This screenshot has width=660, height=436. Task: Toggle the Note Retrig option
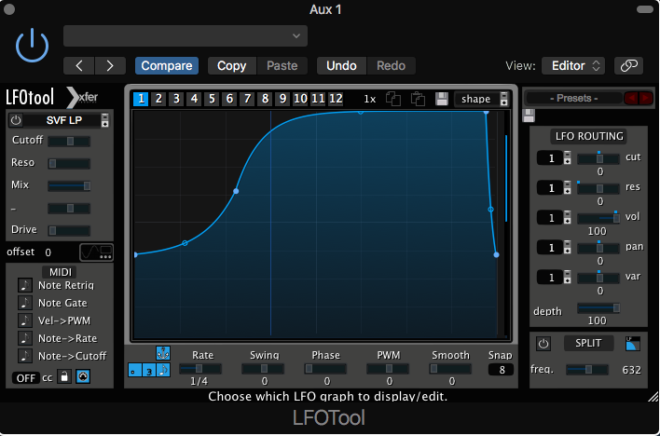25,285
